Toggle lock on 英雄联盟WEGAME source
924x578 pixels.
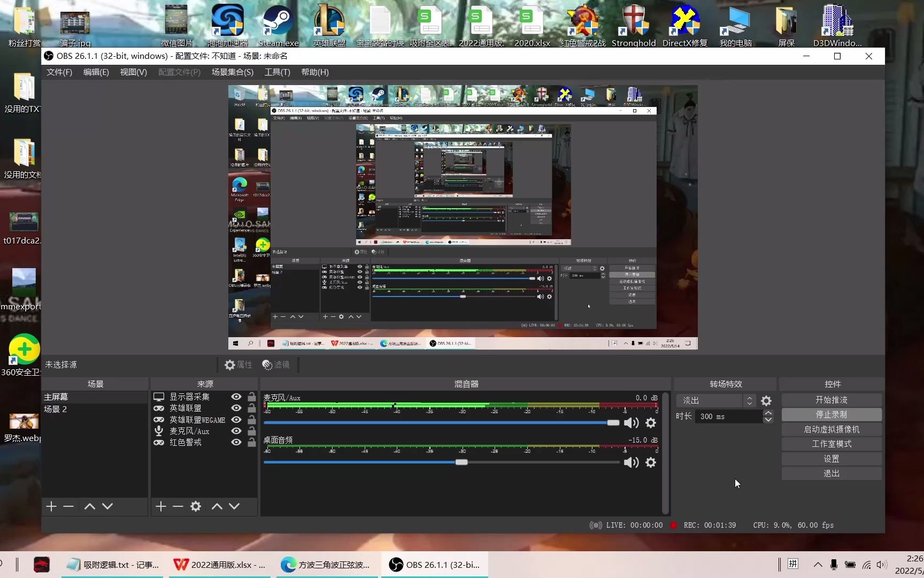(251, 420)
